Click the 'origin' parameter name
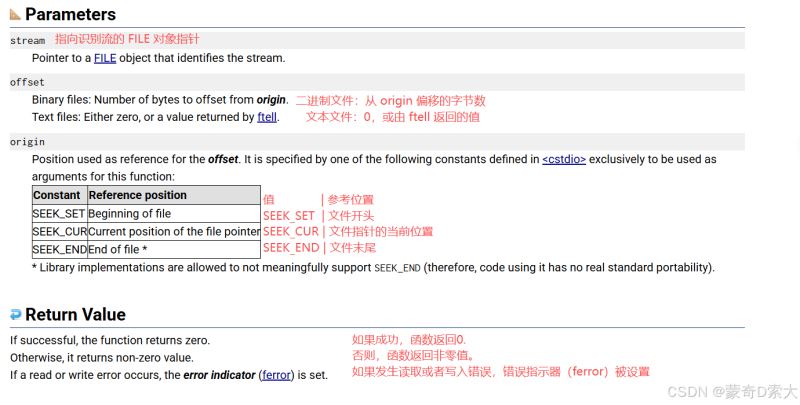The image size is (800, 405). [x=27, y=142]
